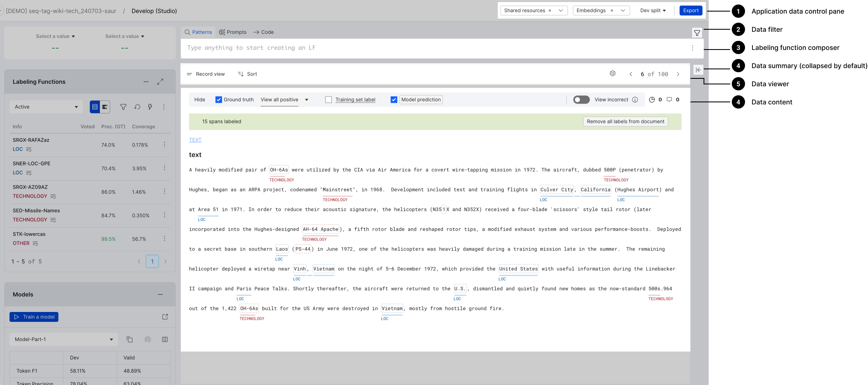This screenshot has height=385, width=868.
Task: Click the pie chart counter icon
Action: click(x=652, y=99)
